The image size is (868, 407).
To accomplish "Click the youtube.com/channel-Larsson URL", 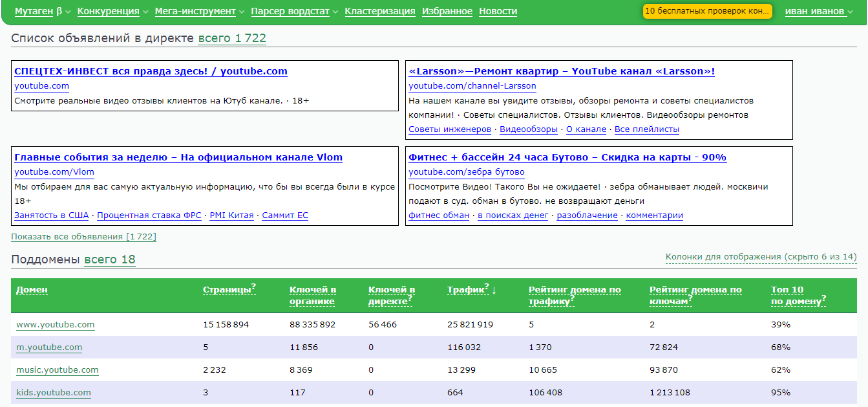I will 472,86.
